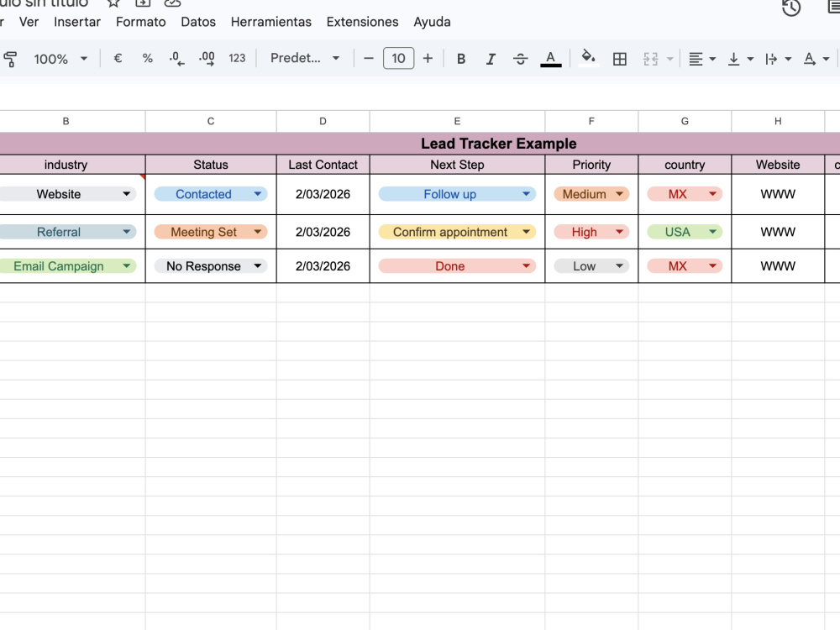Open the Ver menu

[x=29, y=22]
